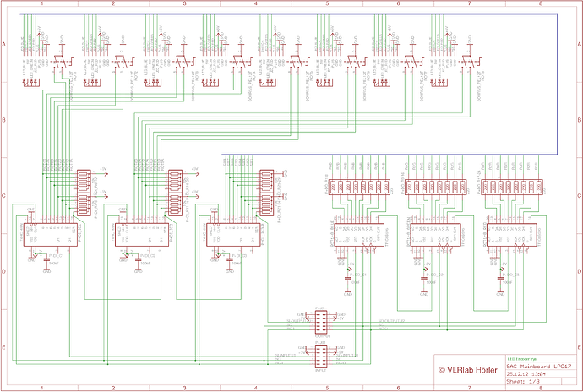This screenshot has width=583, height=392.
Task: Click the TPIC6B595 chip for blue LEDs
Action: (359, 235)
